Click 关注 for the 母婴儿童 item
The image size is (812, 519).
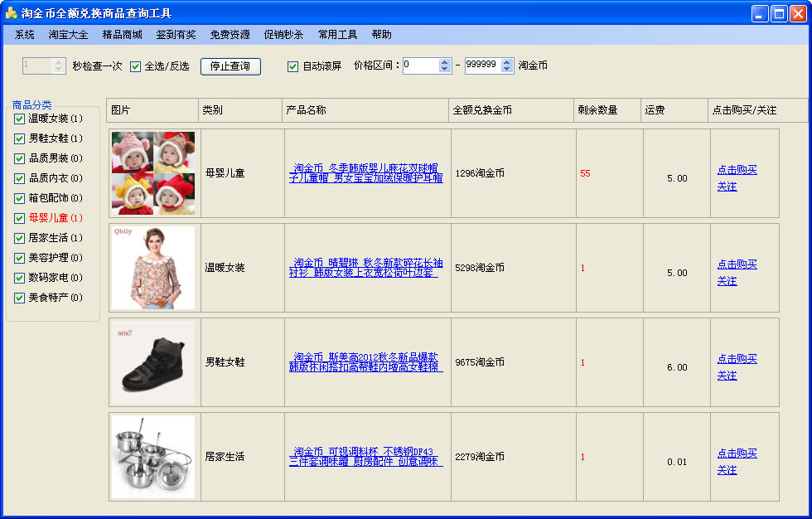[x=727, y=187]
